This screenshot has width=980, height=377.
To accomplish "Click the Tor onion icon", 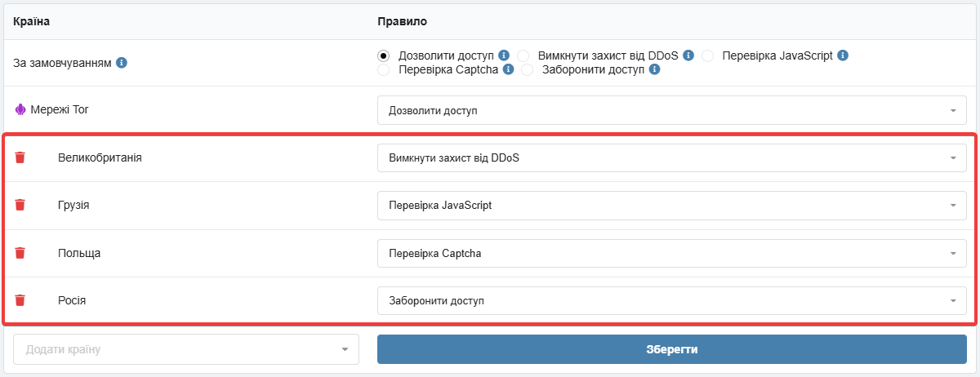I will (20, 109).
